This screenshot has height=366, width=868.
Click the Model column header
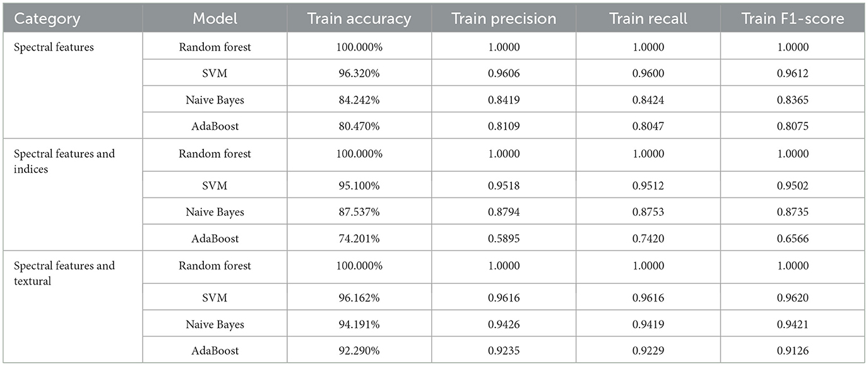(215, 19)
